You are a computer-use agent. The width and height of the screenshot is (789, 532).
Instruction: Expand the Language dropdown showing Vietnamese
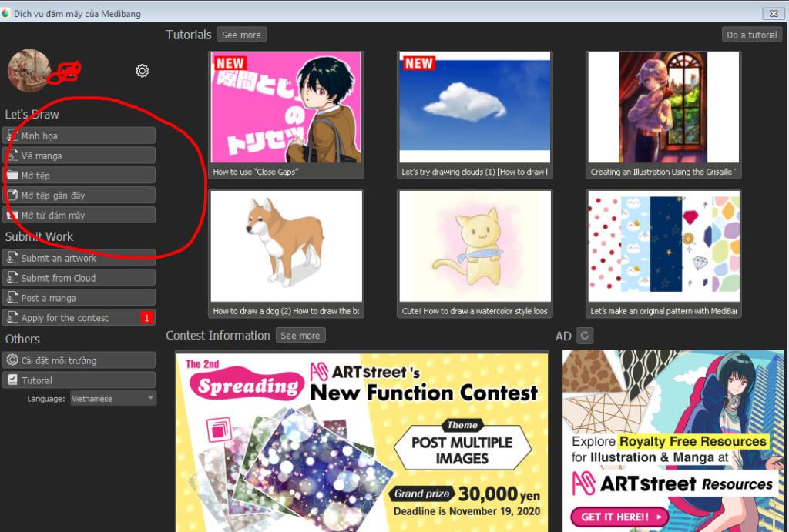(113, 398)
